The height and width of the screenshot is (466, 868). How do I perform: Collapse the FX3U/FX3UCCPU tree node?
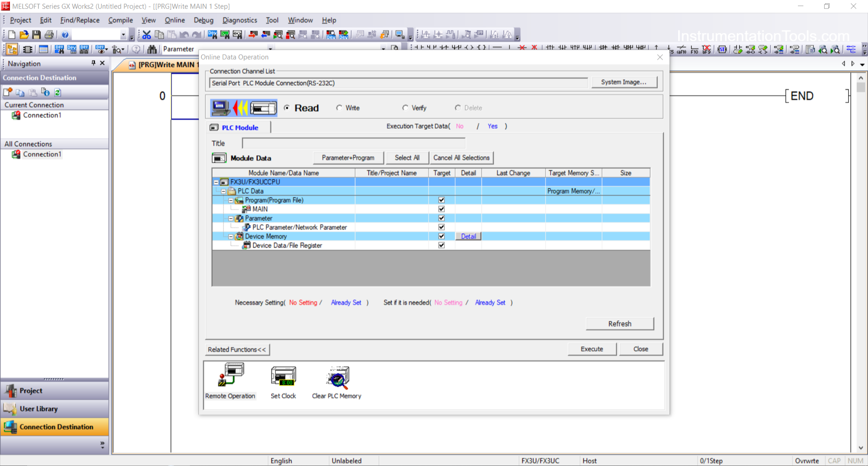(216, 182)
